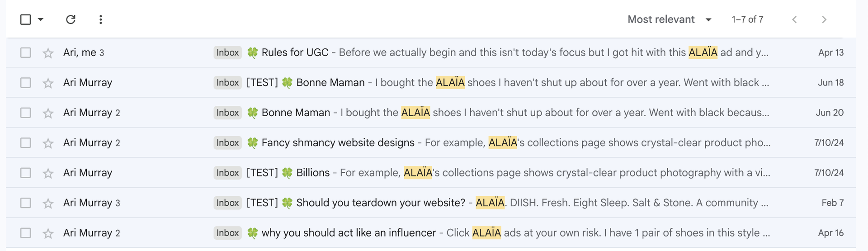The image size is (868, 251).
Task: Star the Billions test email
Action: pos(48,173)
